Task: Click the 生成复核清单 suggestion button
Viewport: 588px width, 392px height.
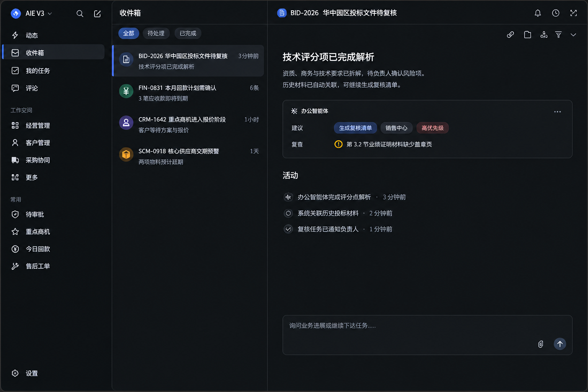Action: (355, 128)
